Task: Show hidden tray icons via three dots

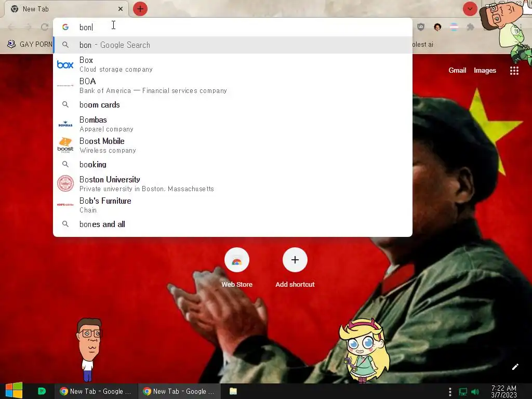Action: [450, 392]
